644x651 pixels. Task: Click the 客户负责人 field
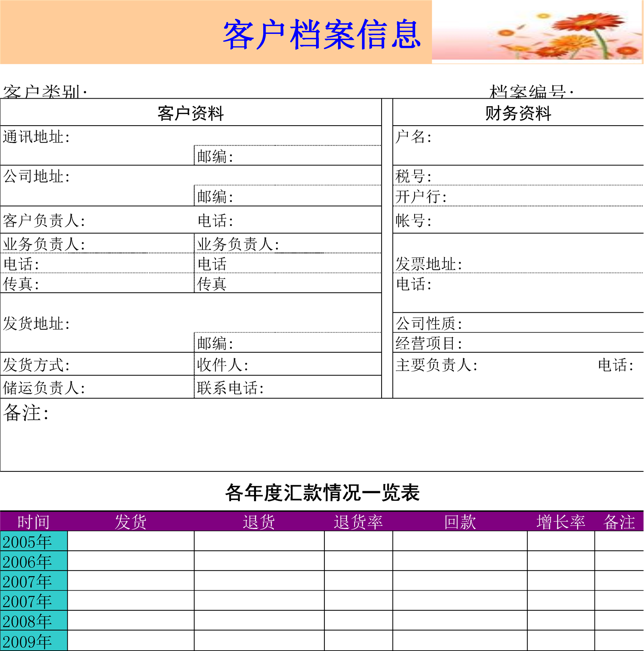pos(44,221)
